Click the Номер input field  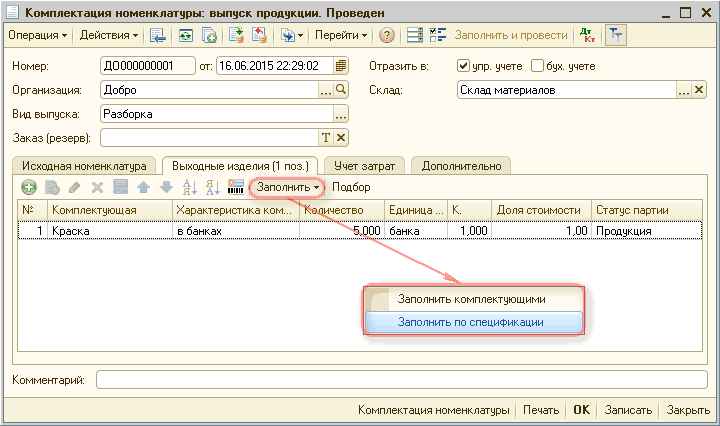(x=147, y=66)
